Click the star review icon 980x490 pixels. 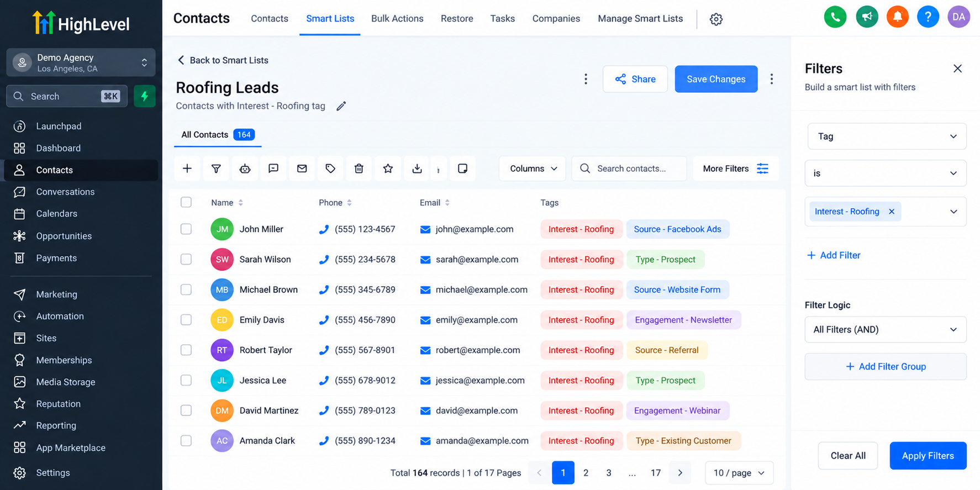[388, 168]
